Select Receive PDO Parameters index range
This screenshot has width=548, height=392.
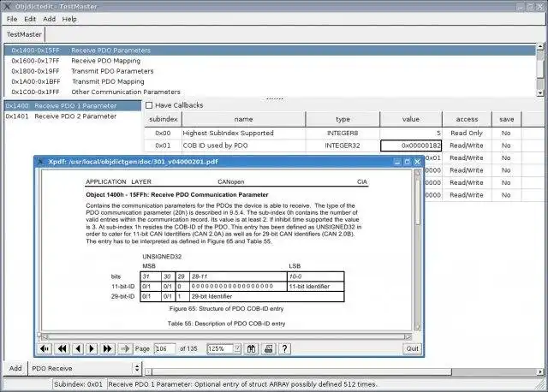pyautogui.click(x=270, y=50)
